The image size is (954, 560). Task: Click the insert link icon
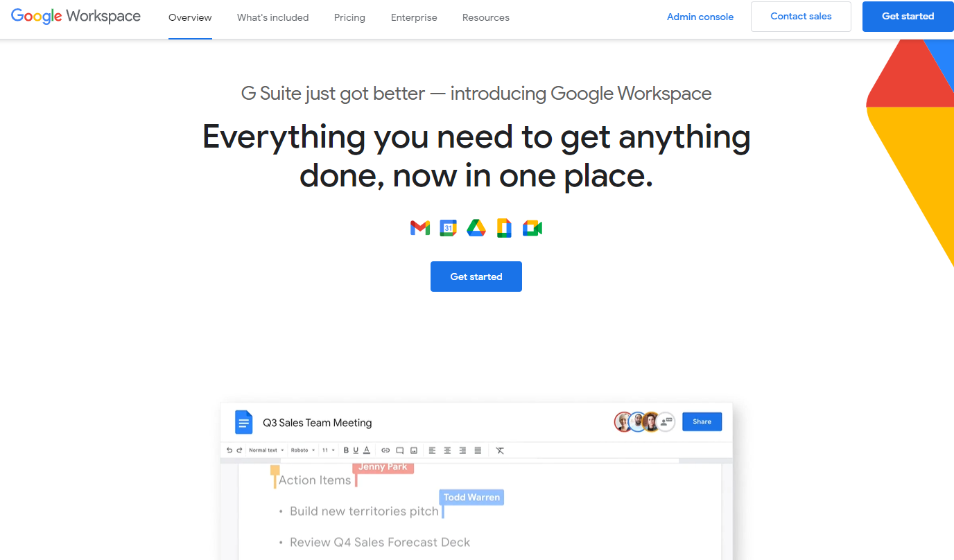(385, 450)
